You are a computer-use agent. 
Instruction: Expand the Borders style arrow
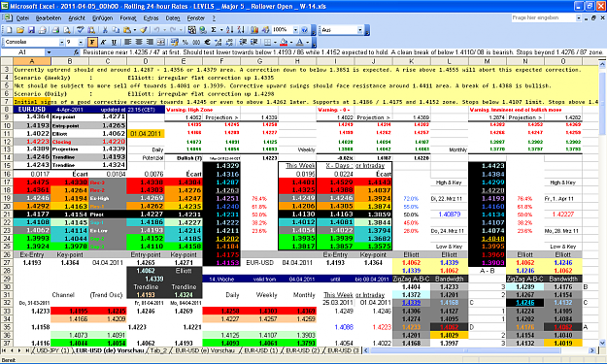click(x=275, y=42)
